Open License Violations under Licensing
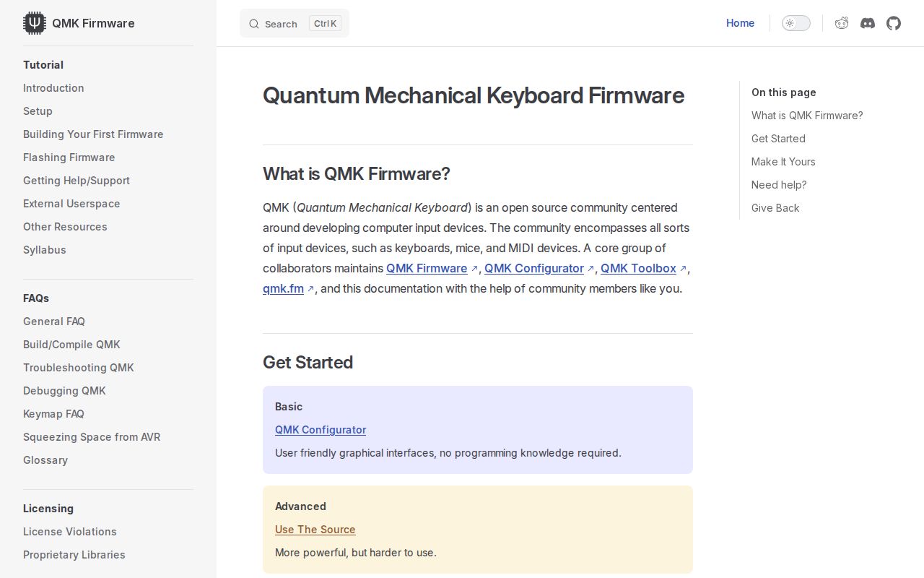 coord(70,532)
